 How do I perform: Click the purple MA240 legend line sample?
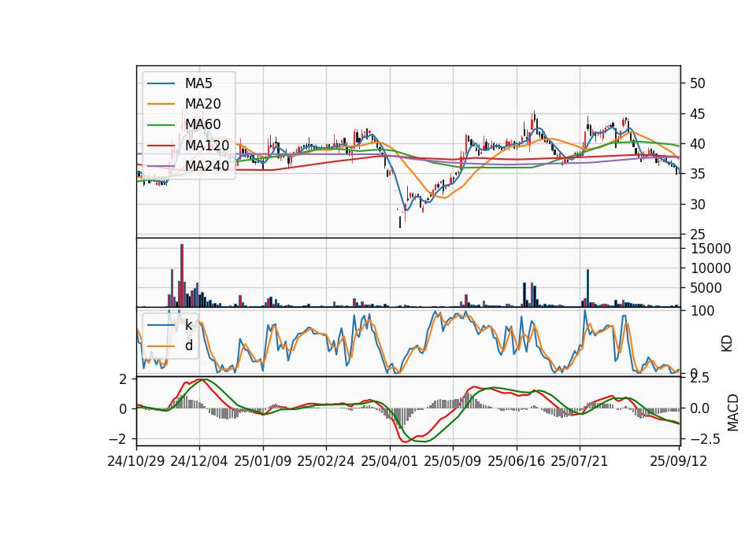tap(161, 166)
